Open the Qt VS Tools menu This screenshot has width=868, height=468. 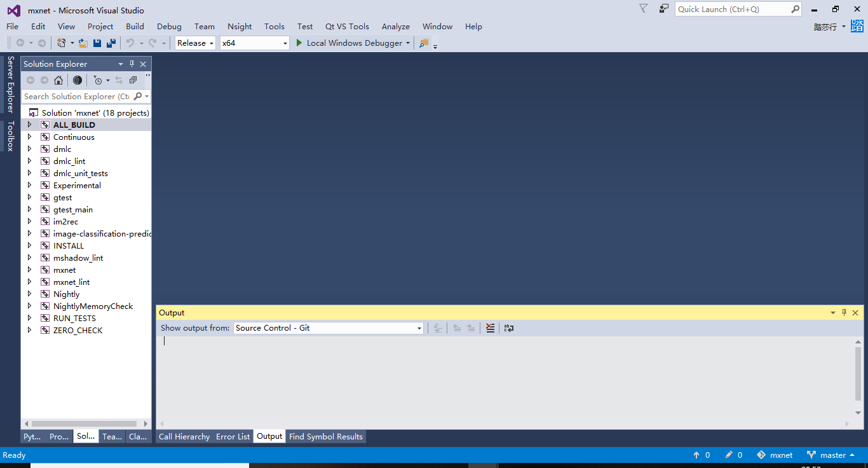(347, 26)
